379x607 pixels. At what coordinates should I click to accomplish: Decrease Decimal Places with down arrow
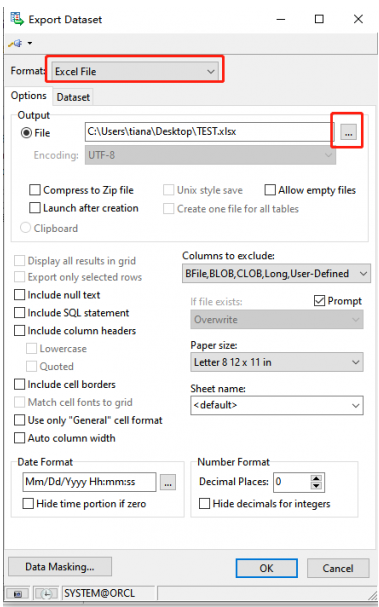(x=316, y=486)
